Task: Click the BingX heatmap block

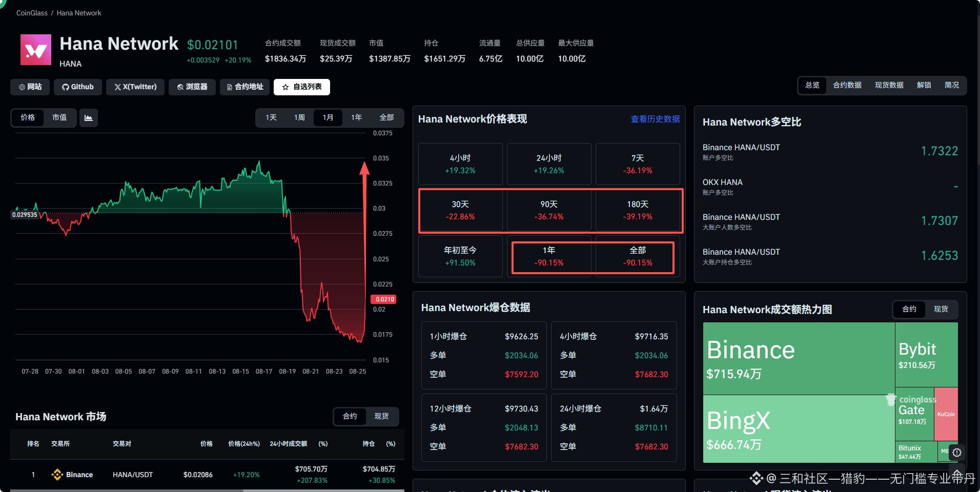Action: [x=799, y=429]
